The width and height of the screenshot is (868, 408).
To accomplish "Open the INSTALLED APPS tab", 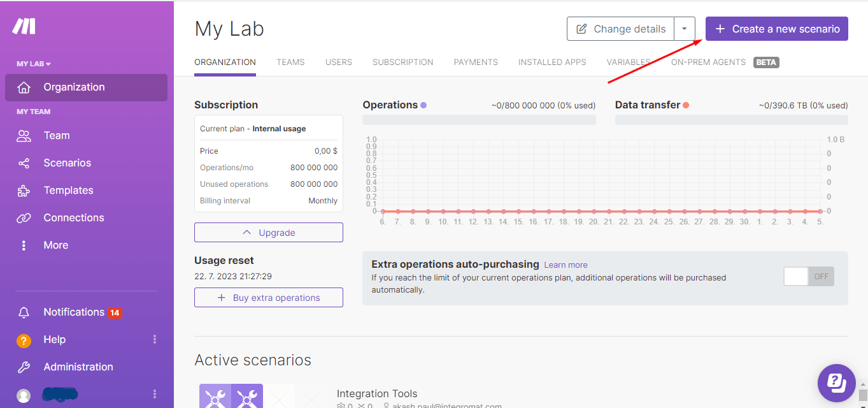I will 551,62.
